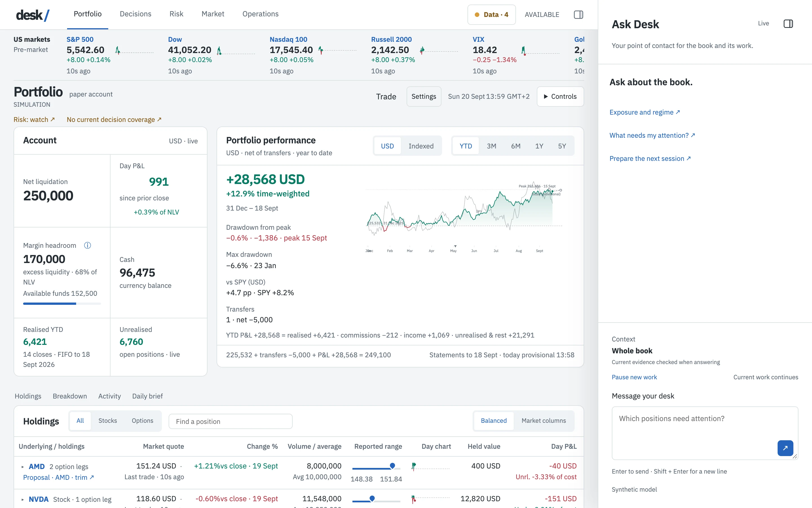
Task: Toggle the side panel icon in top navigation
Action: (x=578, y=14)
